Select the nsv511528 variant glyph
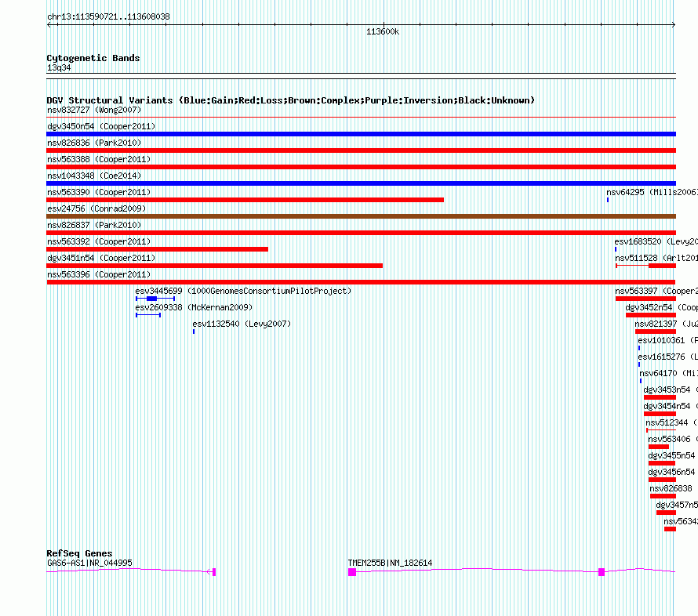 646,266
